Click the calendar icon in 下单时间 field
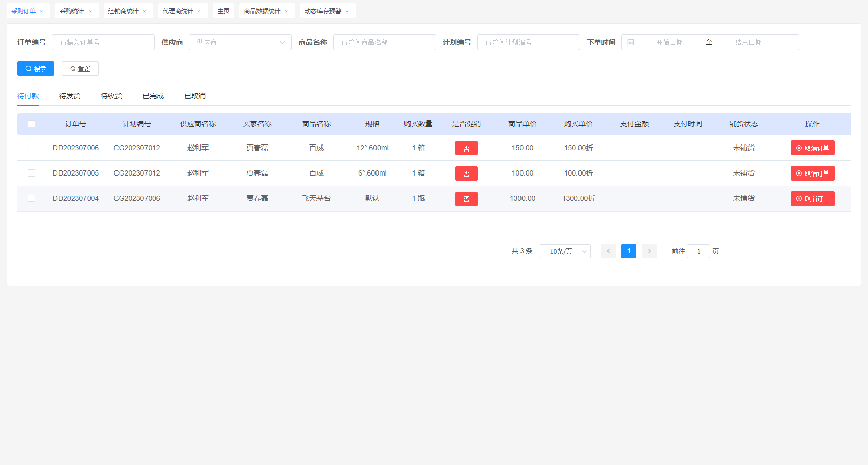This screenshot has height=465, width=868. coord(631,42)
